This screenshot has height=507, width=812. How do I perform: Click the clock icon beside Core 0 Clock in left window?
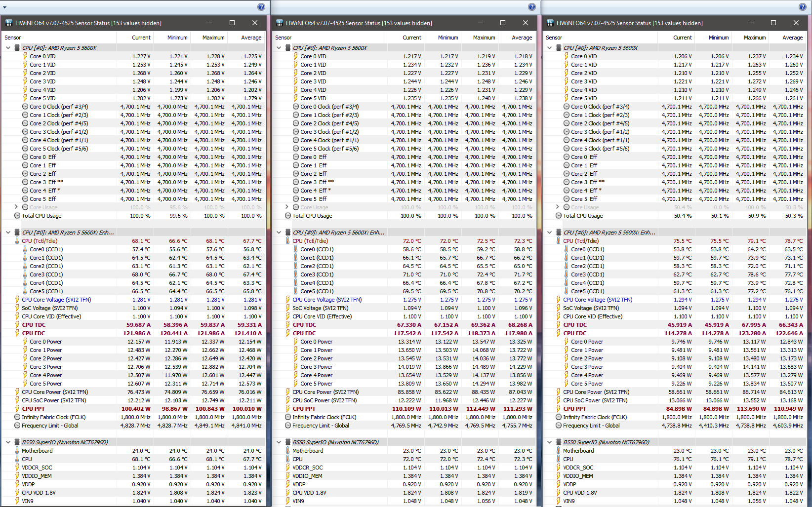[x=25, y=107]
